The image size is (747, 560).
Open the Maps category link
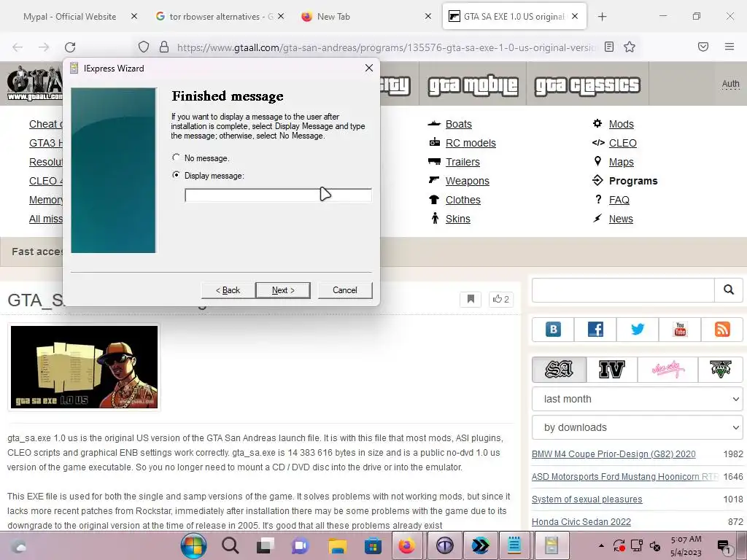(622, 162)
